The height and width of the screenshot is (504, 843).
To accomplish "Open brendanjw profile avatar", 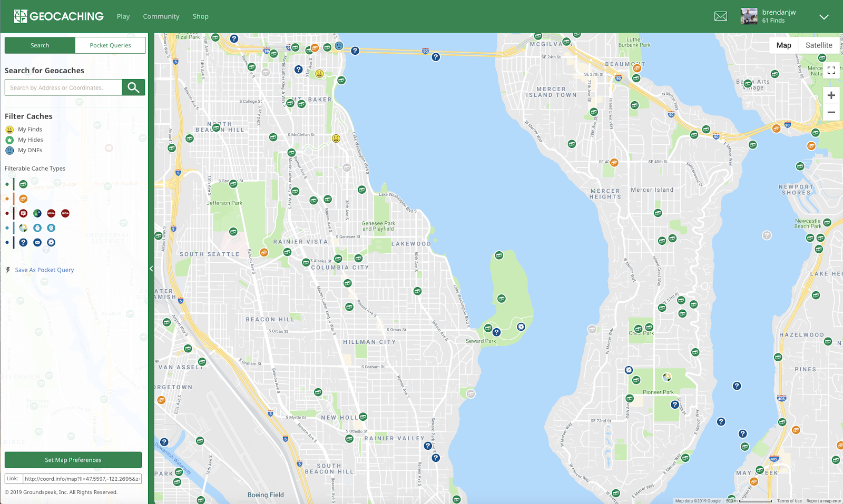I will [x=749, y=16].
